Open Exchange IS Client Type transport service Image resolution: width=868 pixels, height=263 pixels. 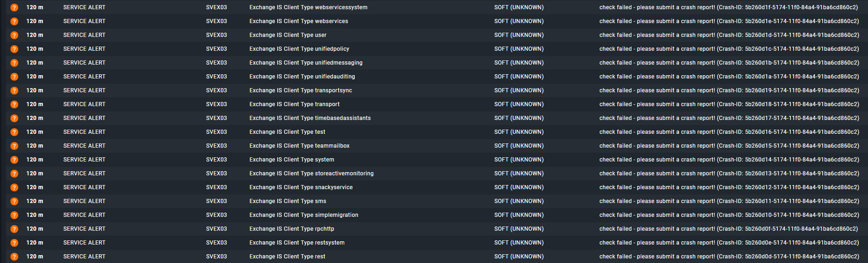pyautogui.click(x=294, y=104)
